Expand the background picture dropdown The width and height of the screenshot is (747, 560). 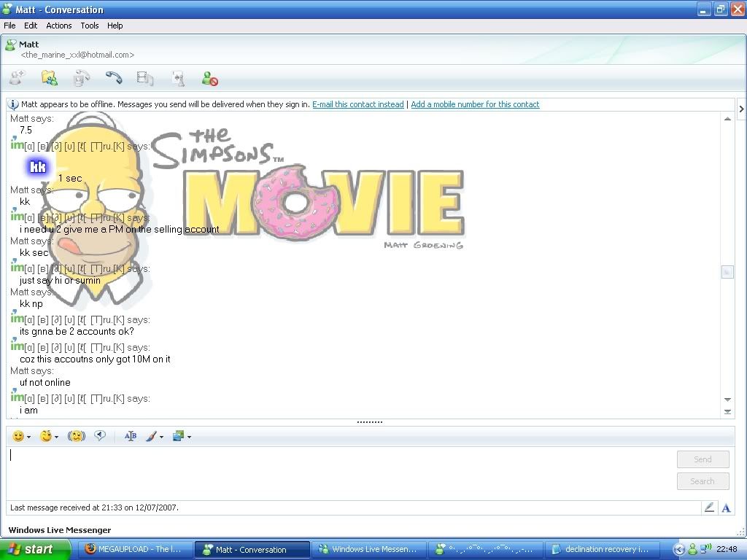[189, 437]
